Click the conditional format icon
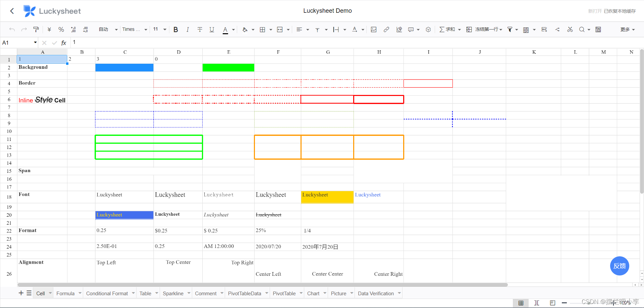This screenshot has width=644, height=308. click(x=526, y=30)
